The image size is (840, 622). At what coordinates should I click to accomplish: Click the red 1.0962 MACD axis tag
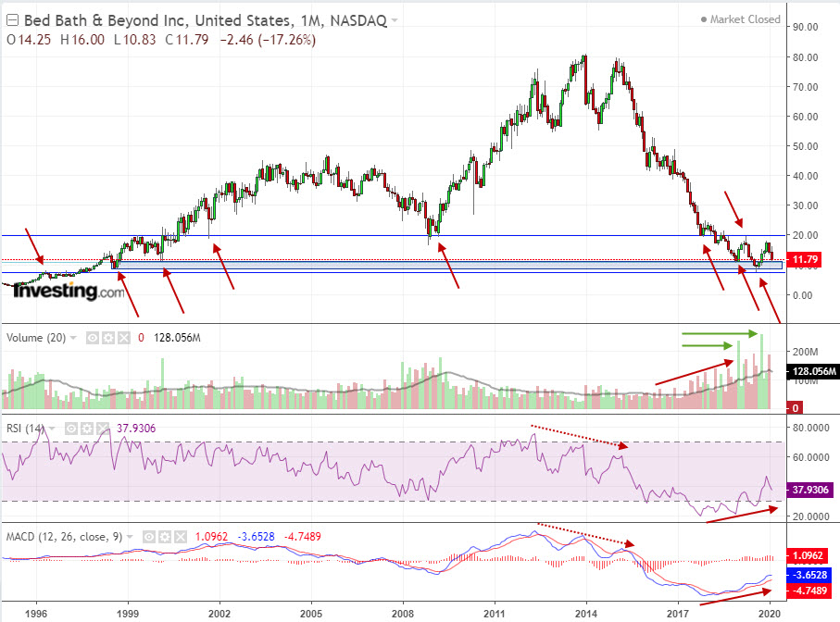click(807, 555)
